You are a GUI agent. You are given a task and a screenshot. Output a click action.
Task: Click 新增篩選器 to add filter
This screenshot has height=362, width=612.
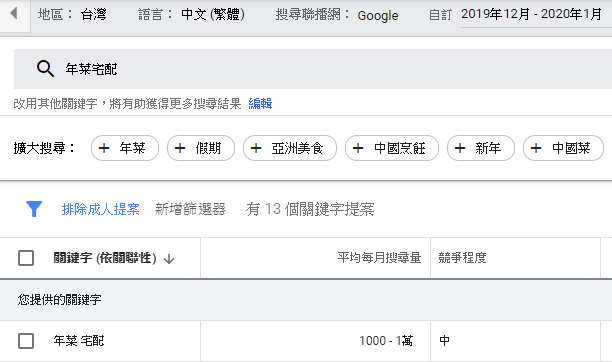190,209
